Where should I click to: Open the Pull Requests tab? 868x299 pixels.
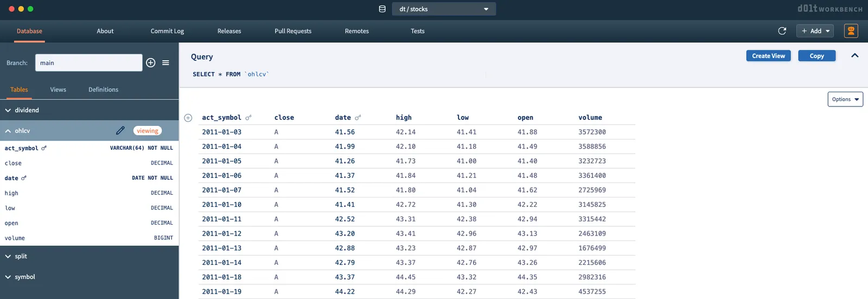[x=292, y=31]
